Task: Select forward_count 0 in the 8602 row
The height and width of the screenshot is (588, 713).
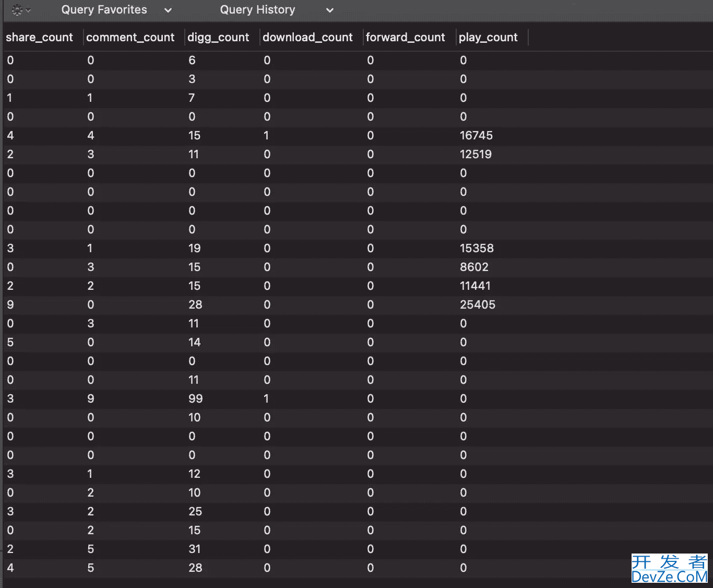Action: tap(371, 267)
